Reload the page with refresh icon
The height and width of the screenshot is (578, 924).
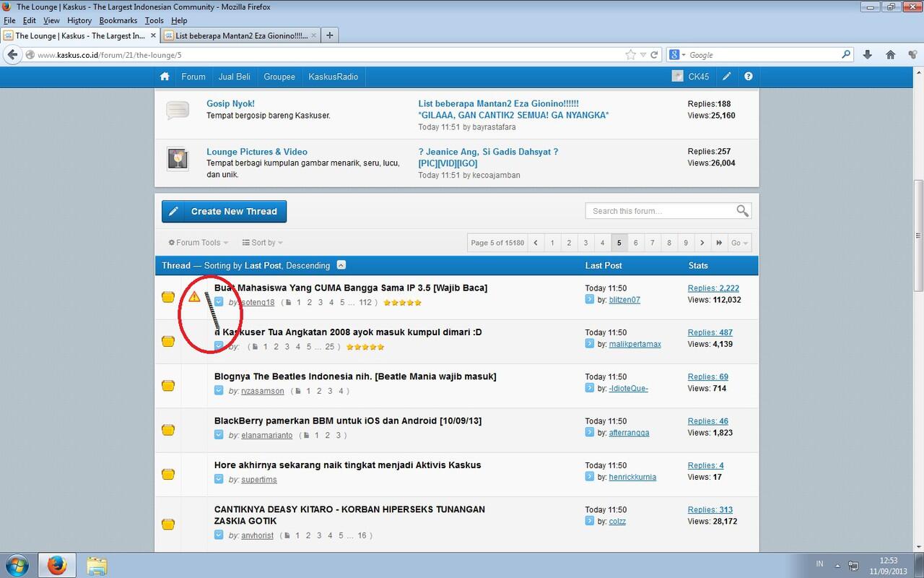pyautogui.click(x=654, y=55)
